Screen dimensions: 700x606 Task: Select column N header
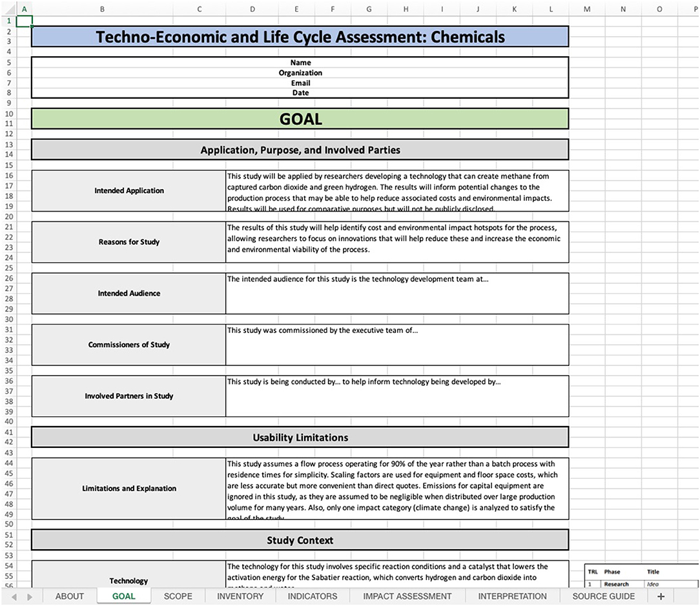click(623, 9)
